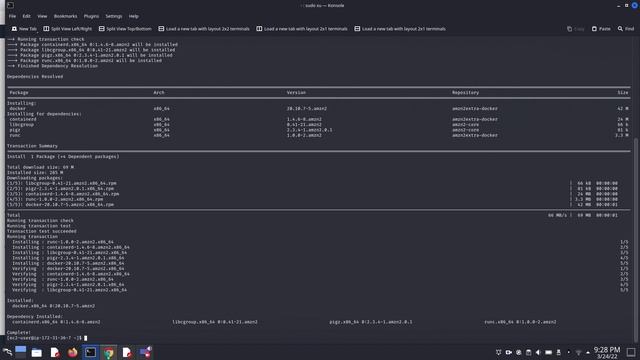The height and width of the screenshot is (360, 640).
Task: Click the 'Dependencies Resolved' text
Action: [x=35, y=76]
